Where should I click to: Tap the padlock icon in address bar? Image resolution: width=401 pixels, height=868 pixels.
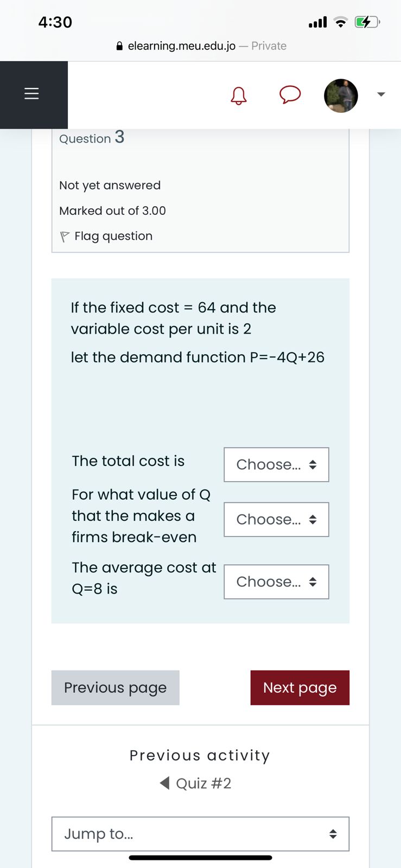(x=120, y=46)
